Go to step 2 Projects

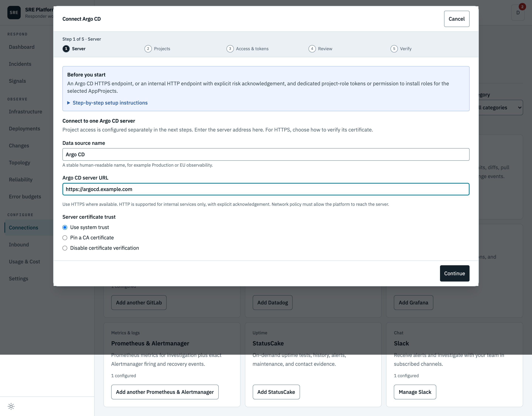pos(157,49)
